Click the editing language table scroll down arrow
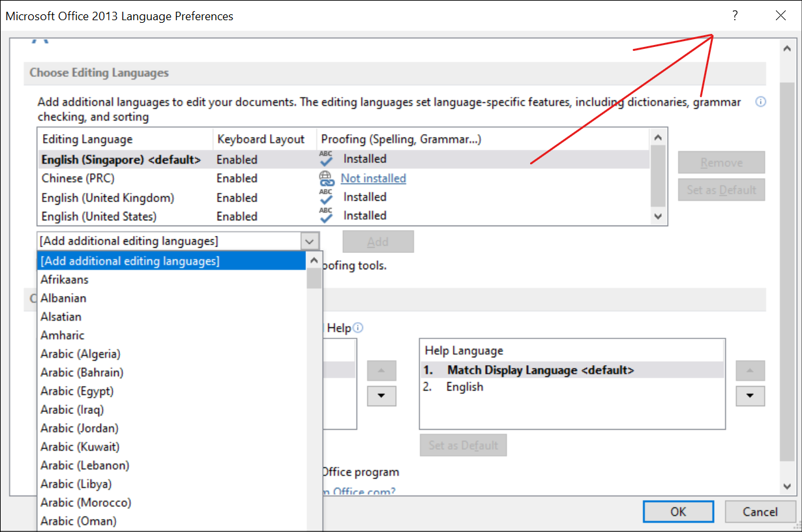Screen dimensions: 802x532 658,216
